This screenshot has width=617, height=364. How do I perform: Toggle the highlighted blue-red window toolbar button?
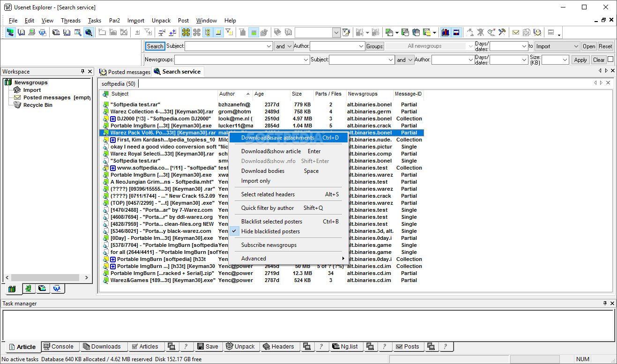pos(456,32)
